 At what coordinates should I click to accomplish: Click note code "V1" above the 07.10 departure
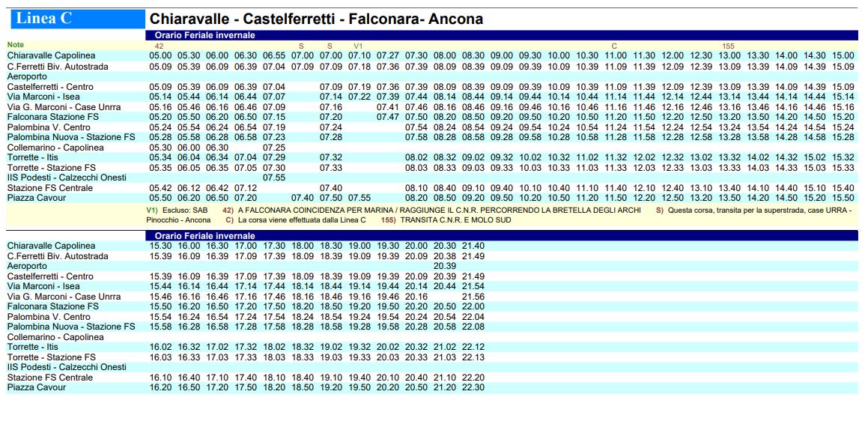click(357, 46)
